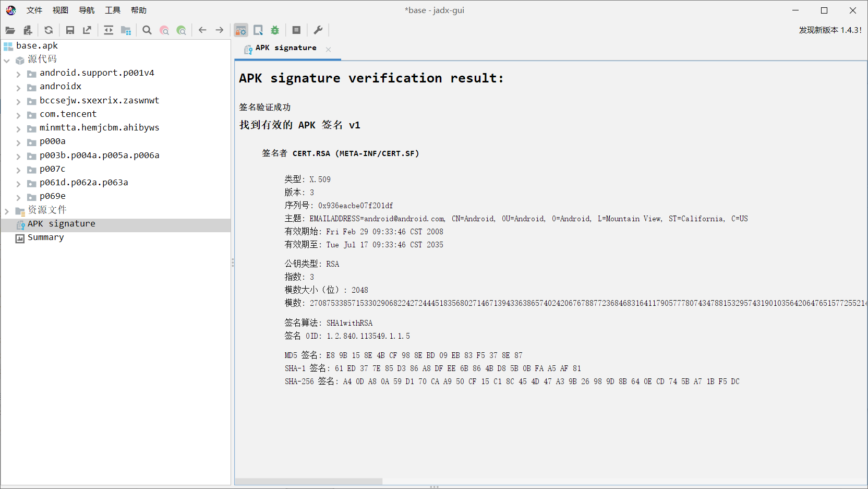868x489 pixels.
Task: Click the SHA1withRSA signature algorithm text
Action: coord(349,323)
